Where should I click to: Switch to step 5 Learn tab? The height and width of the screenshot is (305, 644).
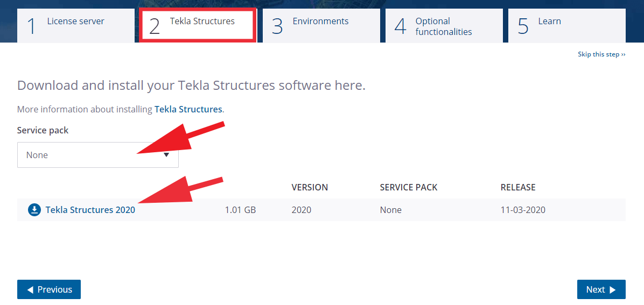point(567,25)
